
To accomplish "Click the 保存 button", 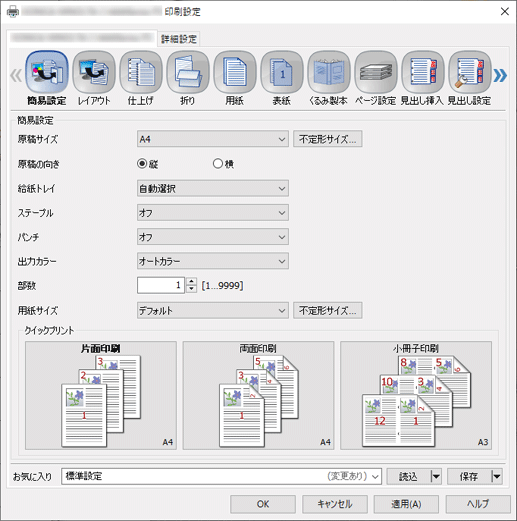I will click(x=469, y=476).
